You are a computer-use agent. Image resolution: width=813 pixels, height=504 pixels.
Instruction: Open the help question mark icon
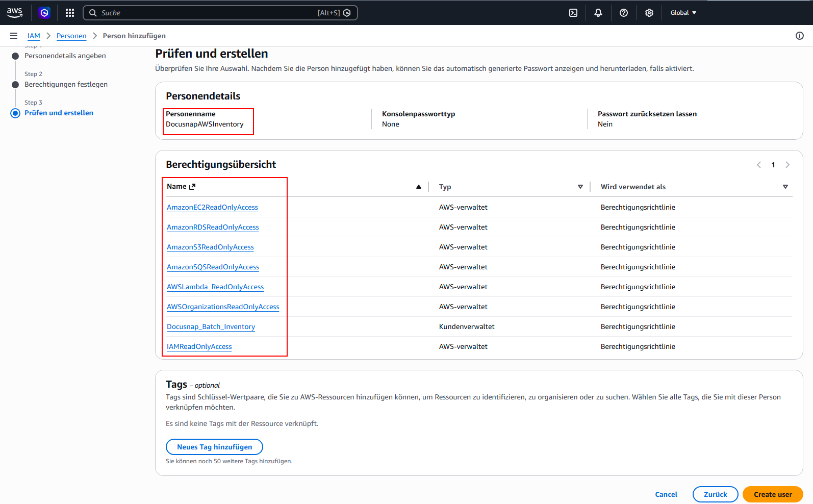coord(624,13)
